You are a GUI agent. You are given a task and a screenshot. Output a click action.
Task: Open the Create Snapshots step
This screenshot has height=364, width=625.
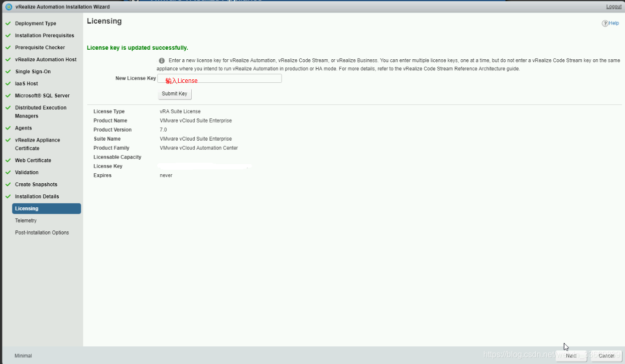click(36, 185)
